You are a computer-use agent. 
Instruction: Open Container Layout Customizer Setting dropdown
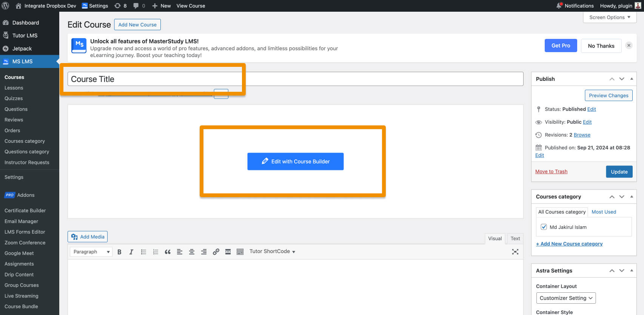pyautogui.click(x=566, y=298)
